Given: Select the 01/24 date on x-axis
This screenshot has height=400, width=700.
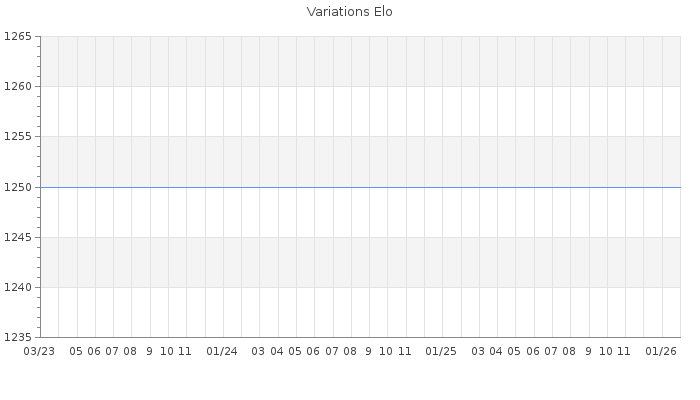Looking at the screenshot, I should tap(222, 352).
